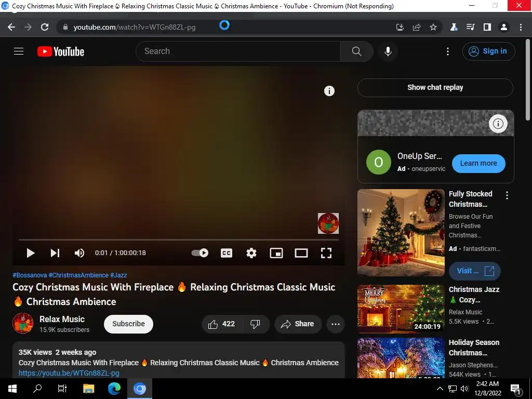Open the info card icon in the video
The width and height of the screenshot is (532, 399).
[x=329, y=91]
